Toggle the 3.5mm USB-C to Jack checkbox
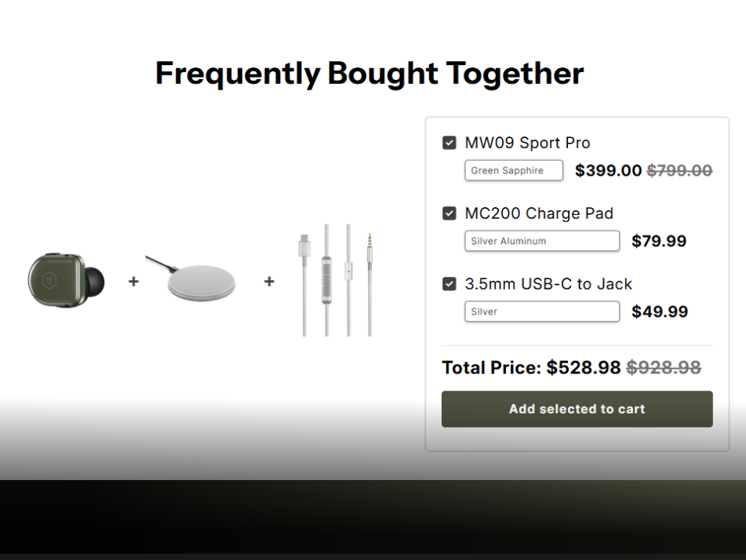The height and width of the screenshot is (560, 746). [449, 284]
